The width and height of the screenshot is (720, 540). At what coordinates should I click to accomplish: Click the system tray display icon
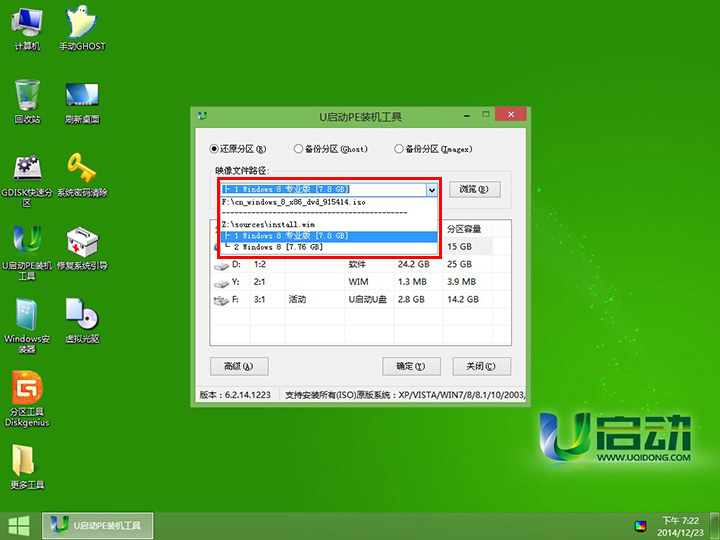[640, 526]
